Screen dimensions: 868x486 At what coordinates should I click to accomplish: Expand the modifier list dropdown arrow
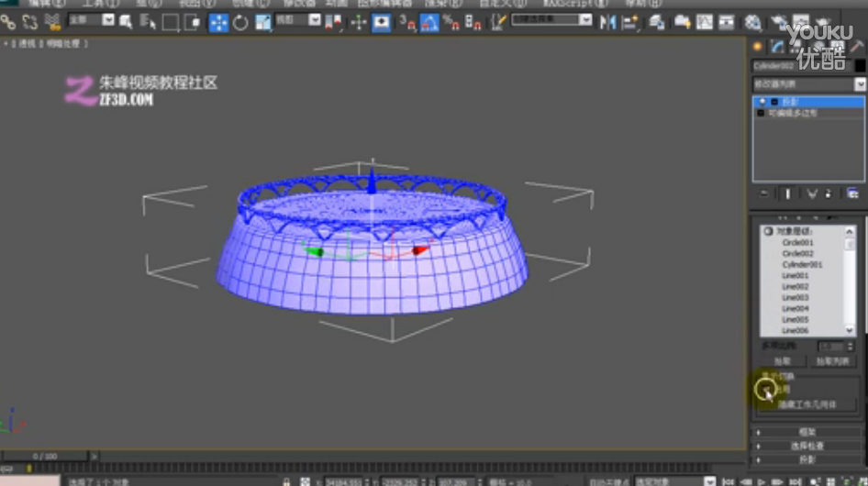(860, 84)
